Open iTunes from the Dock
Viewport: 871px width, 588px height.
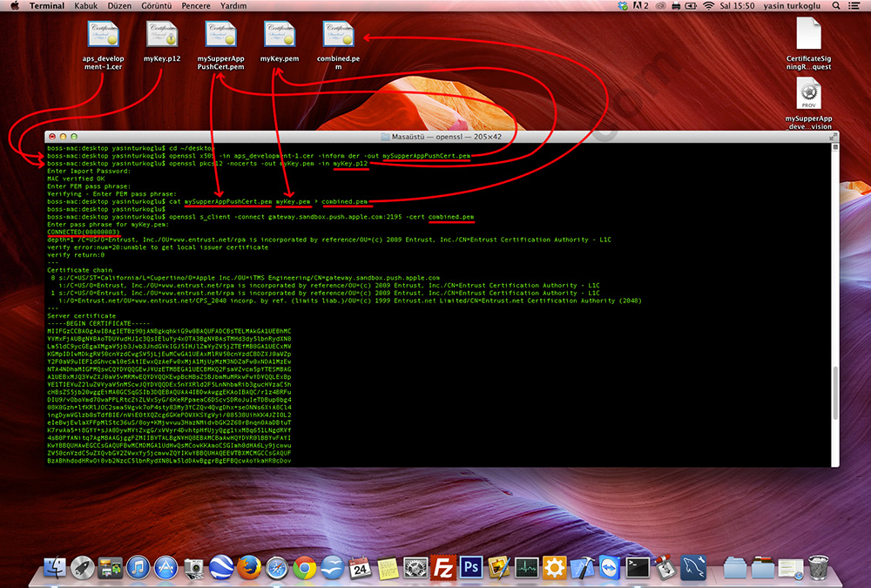[x=138, y=567]
